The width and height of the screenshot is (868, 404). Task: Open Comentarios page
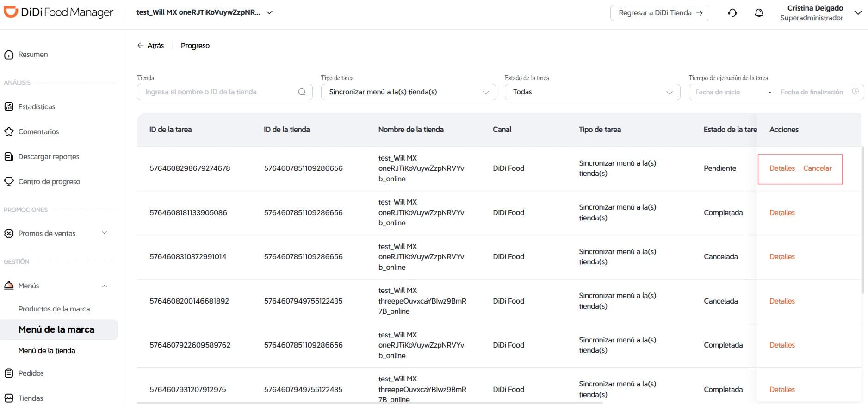click(38, 132)
